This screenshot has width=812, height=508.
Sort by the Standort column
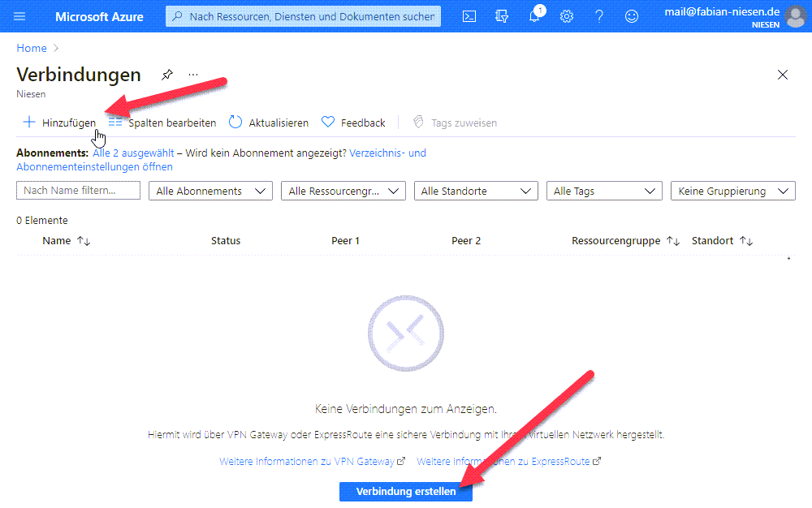click(x=723, y=240)
